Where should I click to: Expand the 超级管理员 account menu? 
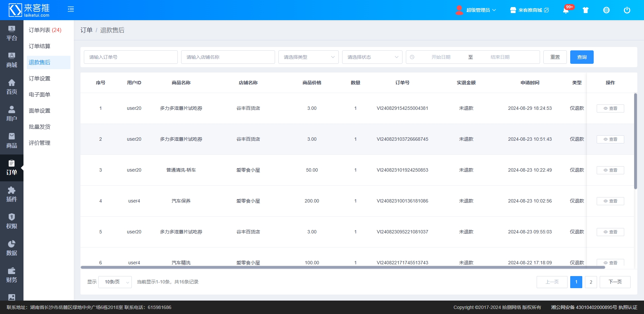click(x=478, y=10)
